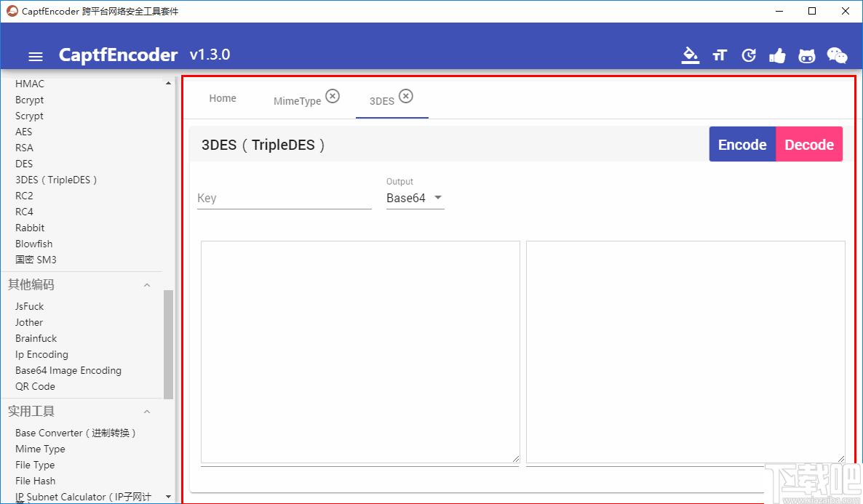
Task: Click the sidebar vertical scrollbar thumb
Action: click(168, 344)
